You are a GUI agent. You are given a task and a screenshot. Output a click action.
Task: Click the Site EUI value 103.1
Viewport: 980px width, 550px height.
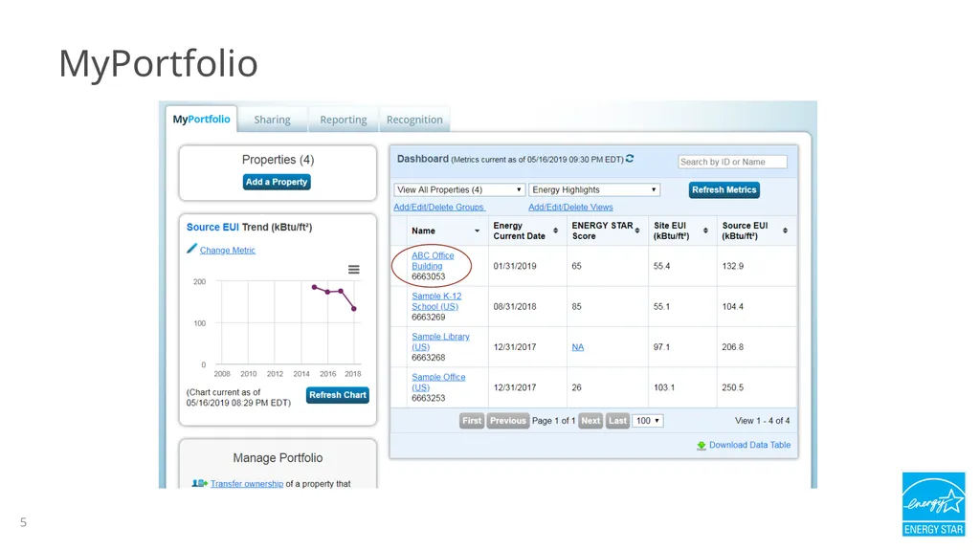pos(664,387)
